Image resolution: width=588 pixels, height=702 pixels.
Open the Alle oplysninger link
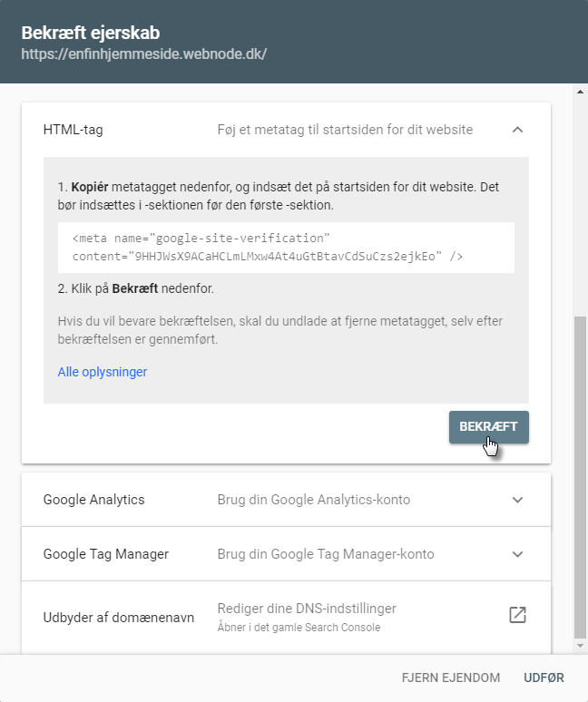103,372
